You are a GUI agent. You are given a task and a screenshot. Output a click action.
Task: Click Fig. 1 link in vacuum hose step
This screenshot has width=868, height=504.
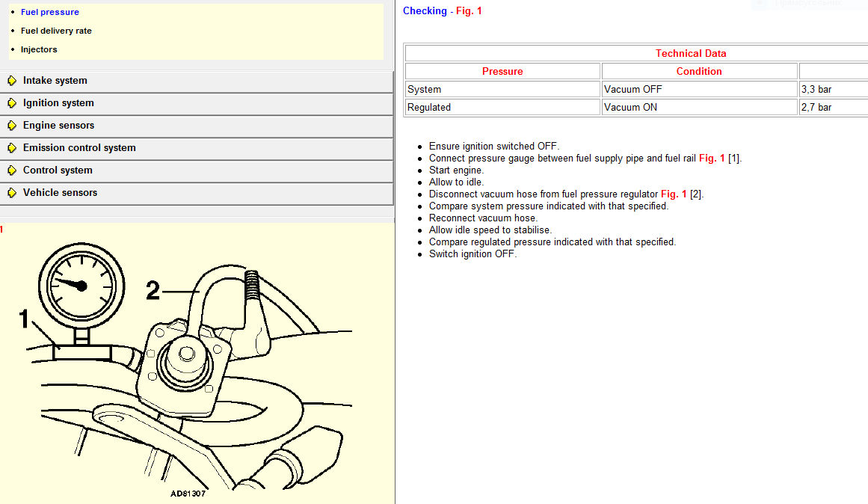point(674,194)
